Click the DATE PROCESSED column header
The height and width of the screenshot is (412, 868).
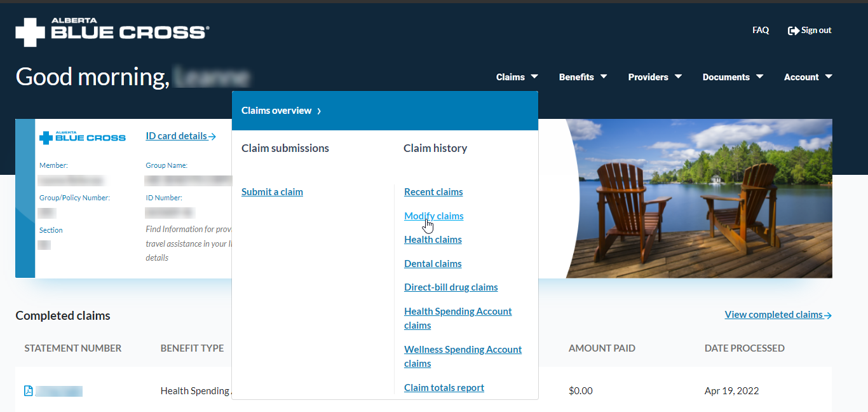coord(745,348)
